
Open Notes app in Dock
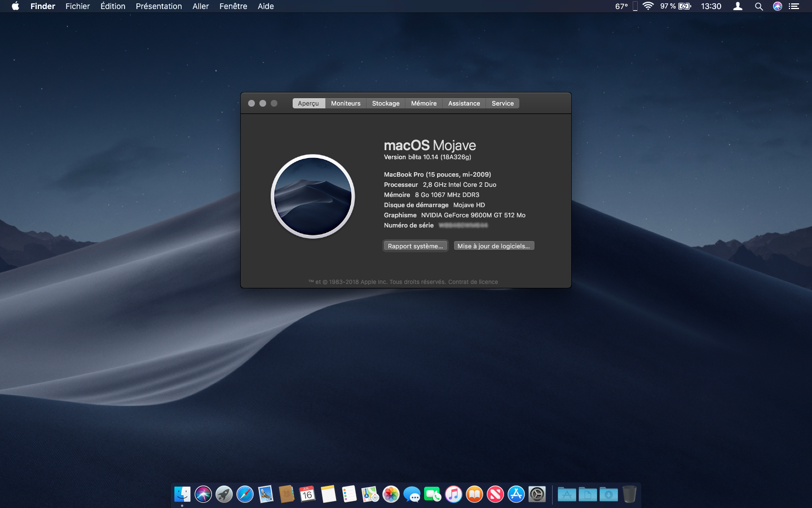(x=328, y=494)
